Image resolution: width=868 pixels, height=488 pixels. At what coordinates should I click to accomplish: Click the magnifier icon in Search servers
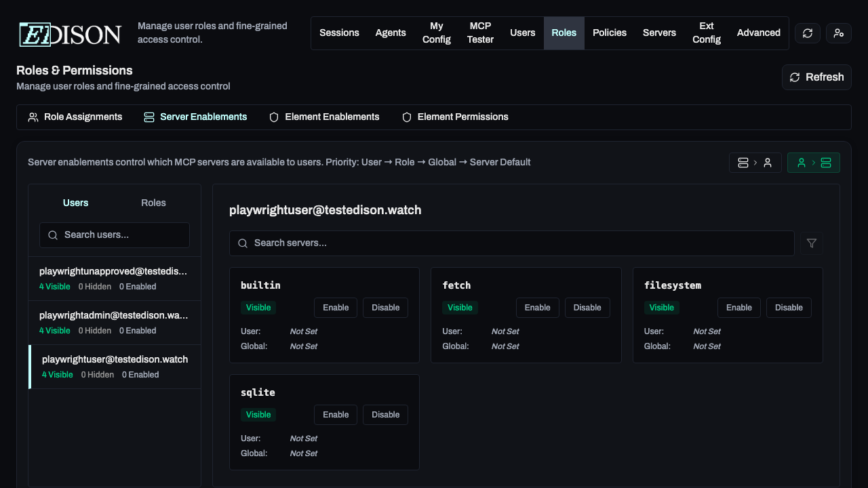[x=243, y=243]
